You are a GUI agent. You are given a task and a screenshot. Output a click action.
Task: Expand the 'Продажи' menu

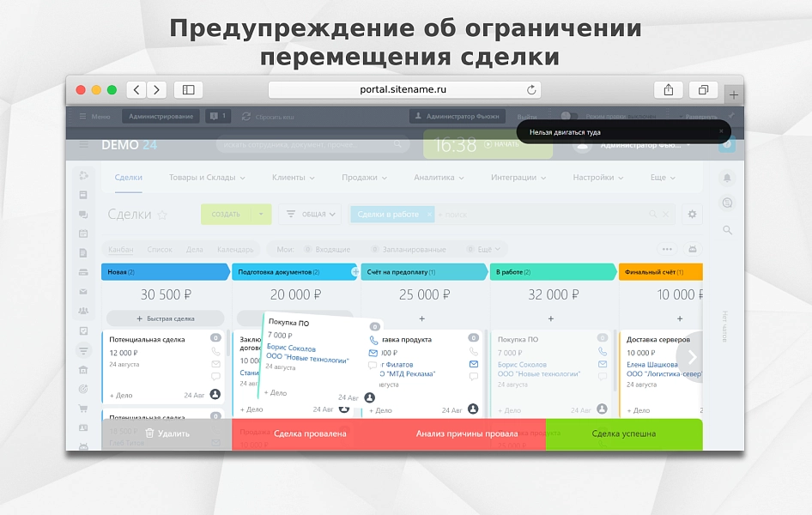coord(364,178)
